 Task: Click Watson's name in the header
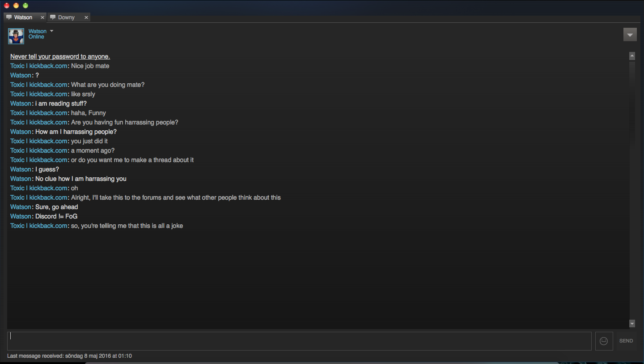(38, 31)
